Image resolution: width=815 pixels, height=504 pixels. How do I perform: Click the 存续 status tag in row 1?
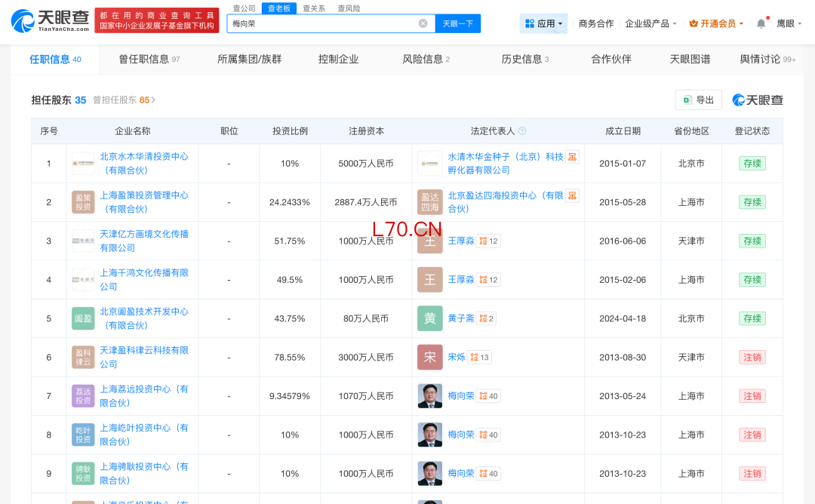tap(752, 163)
